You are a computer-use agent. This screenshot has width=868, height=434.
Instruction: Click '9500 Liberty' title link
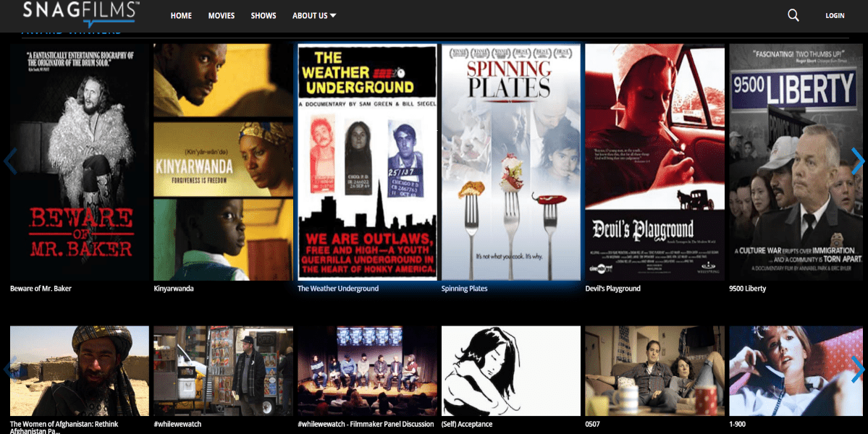coord(748,289)
